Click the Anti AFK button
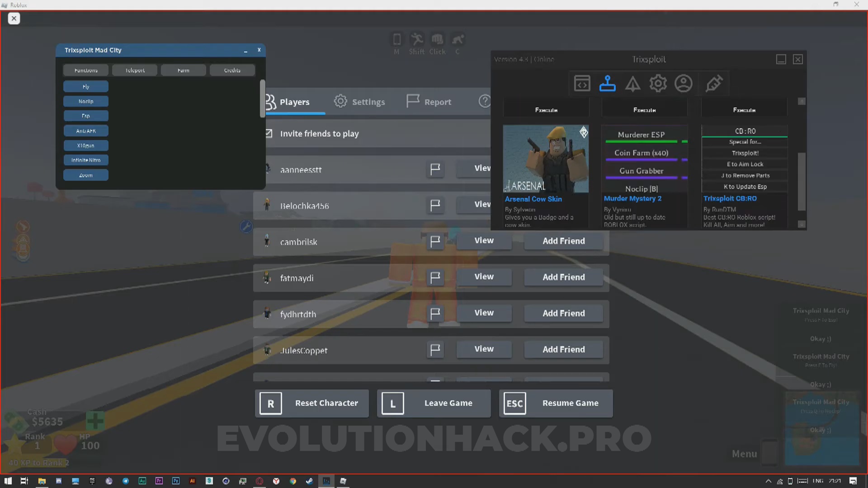Image resolution: width=868 pixels, height=488 pixels. point(86,131)
